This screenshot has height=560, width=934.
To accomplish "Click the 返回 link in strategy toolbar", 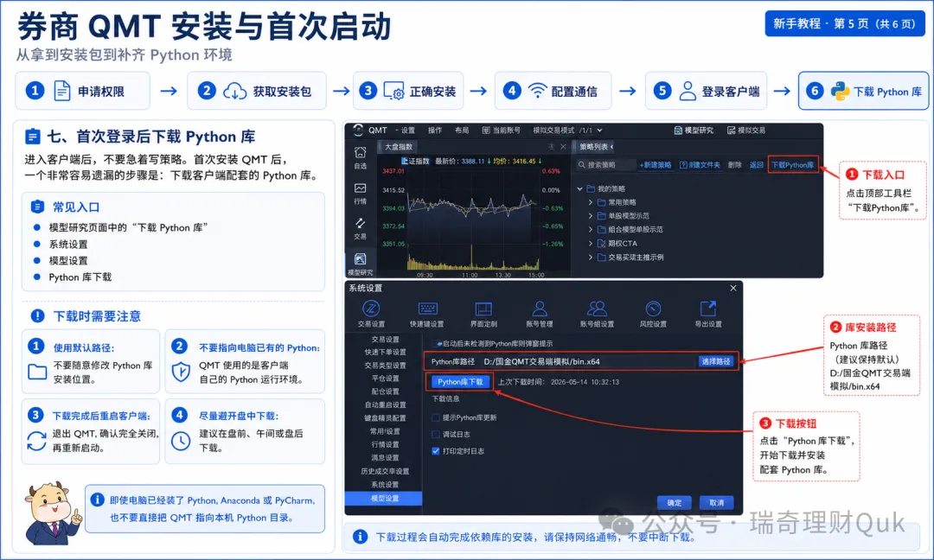I will point(757,165).
